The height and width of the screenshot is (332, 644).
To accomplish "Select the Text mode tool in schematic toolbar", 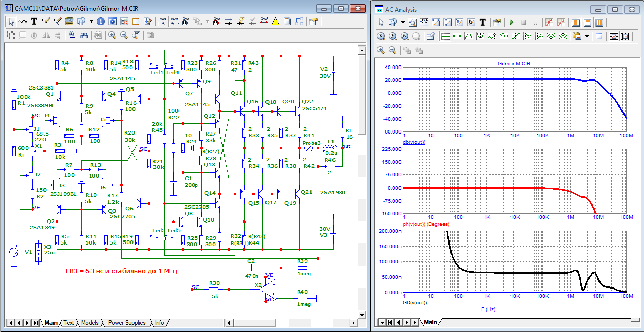I will point(34,21).
